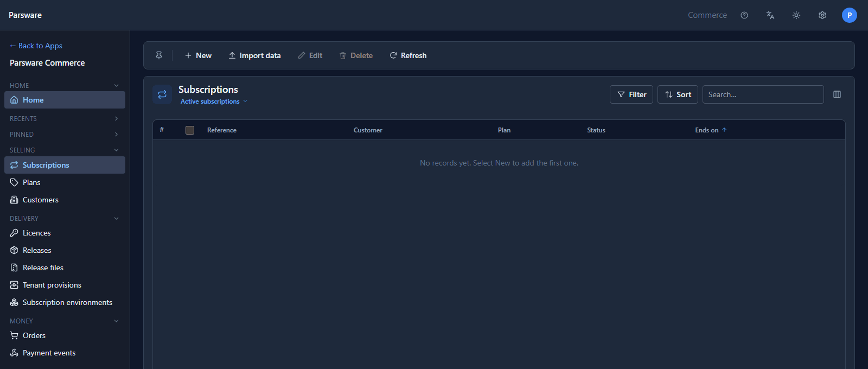Collapse the DELIVERY section chevron
The height and width of the screenshot is (369, 868).
116,219
